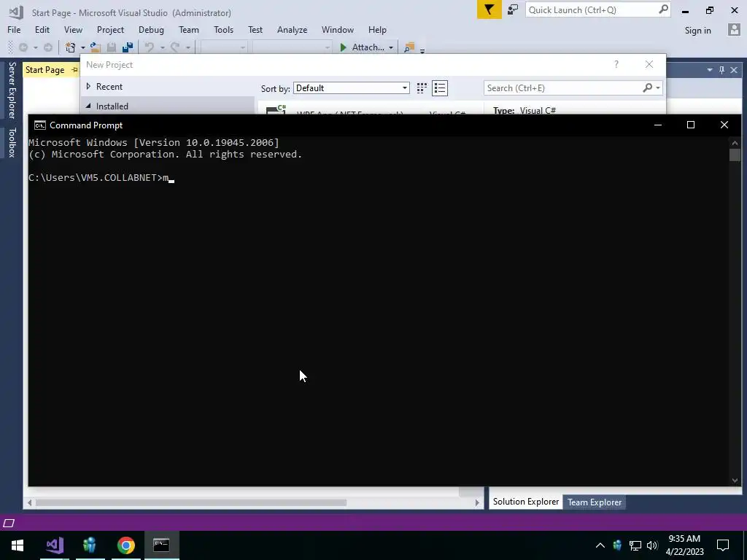Screen dimensions: 747x560
Task: Open the View menu
Action: (x=73, y=29)
